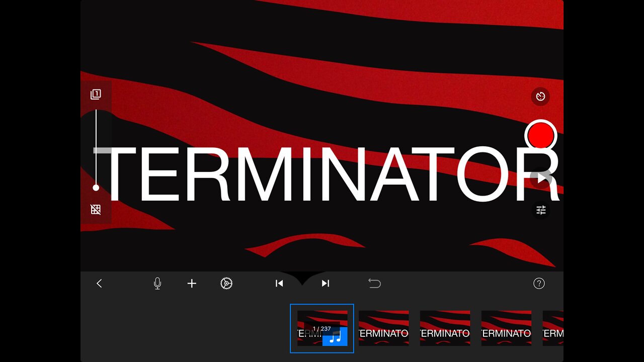644x362 pixels.
Task: Toggle the grid overlay icon
Action: (x=96, y=210)
